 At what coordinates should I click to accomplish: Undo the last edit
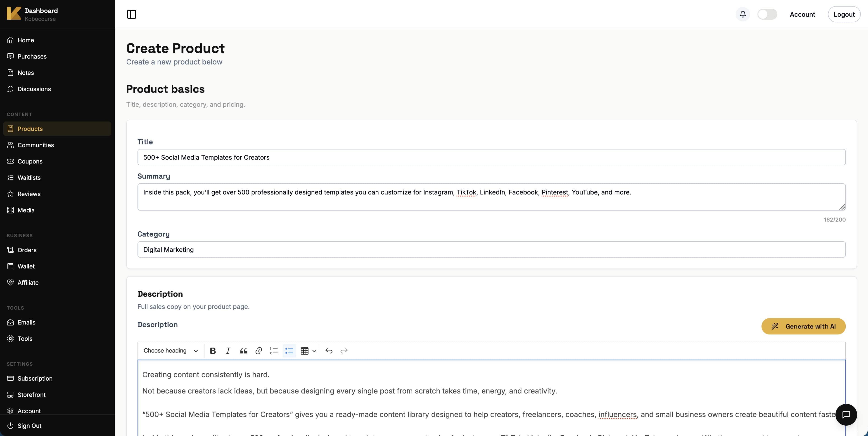tap(329, 351)
